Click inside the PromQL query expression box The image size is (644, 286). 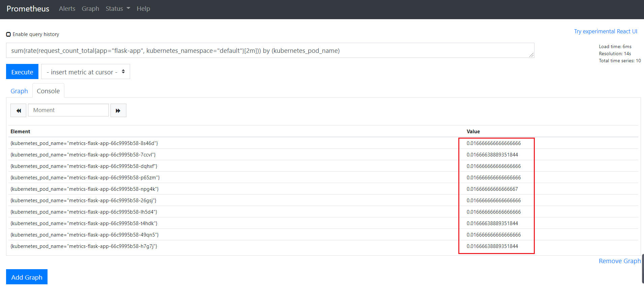[x=270, y=50]
